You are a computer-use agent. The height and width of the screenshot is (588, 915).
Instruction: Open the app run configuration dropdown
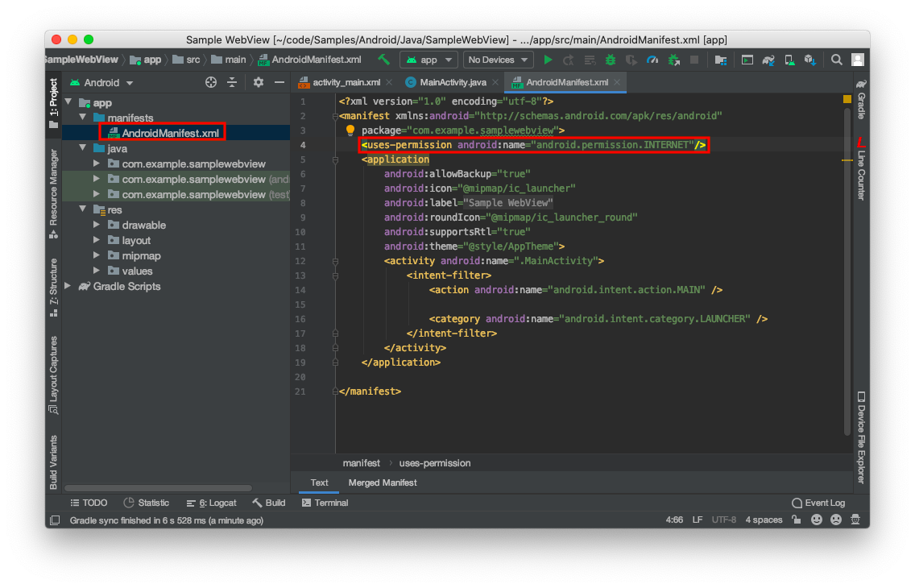(x=429, y=60)
